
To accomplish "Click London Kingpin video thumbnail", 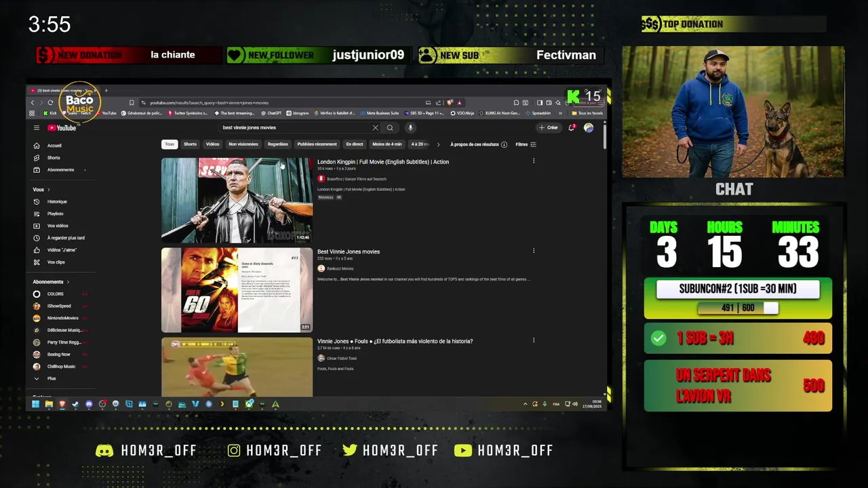I will pyautogui.click(x=237, y=200).
